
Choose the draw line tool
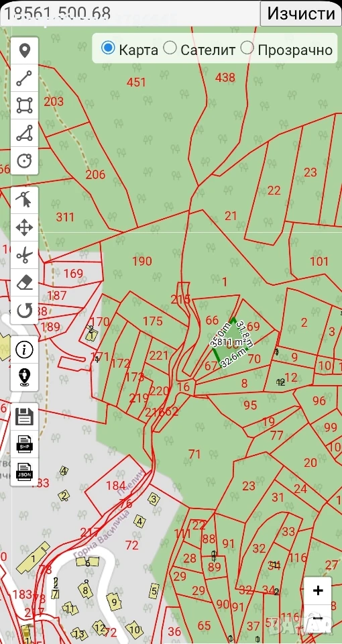(24, 78)
